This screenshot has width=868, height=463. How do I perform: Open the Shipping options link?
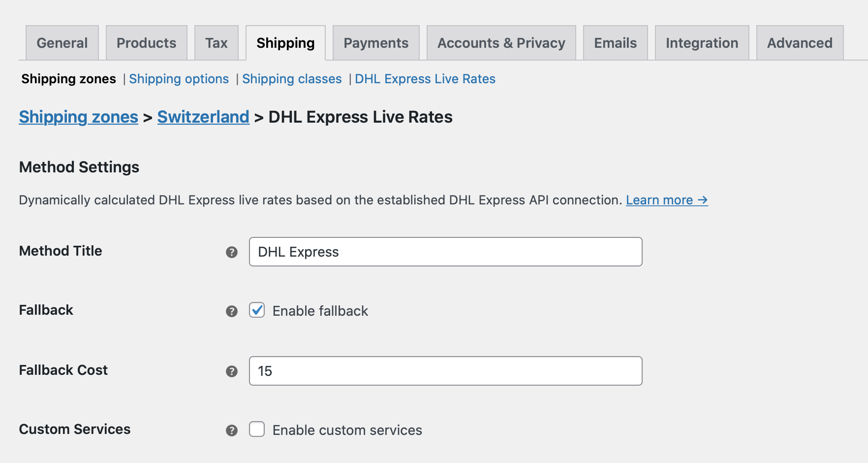coord(179,79)
